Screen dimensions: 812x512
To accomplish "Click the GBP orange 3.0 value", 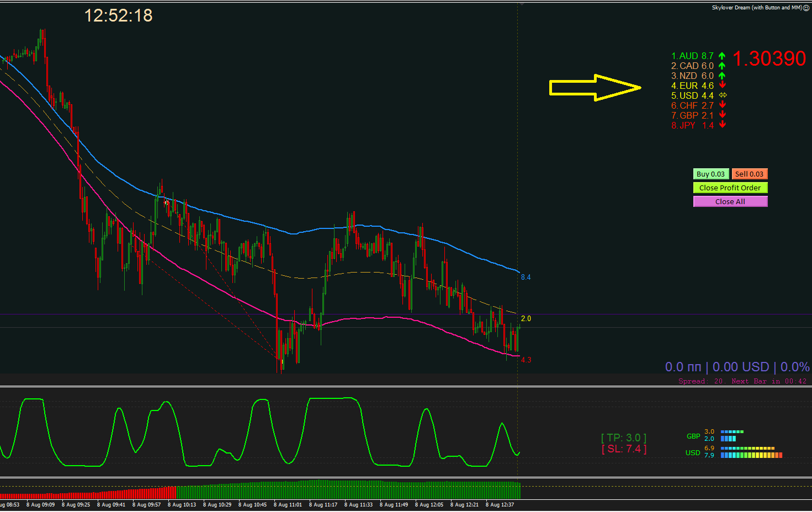I will coord(709,431).
